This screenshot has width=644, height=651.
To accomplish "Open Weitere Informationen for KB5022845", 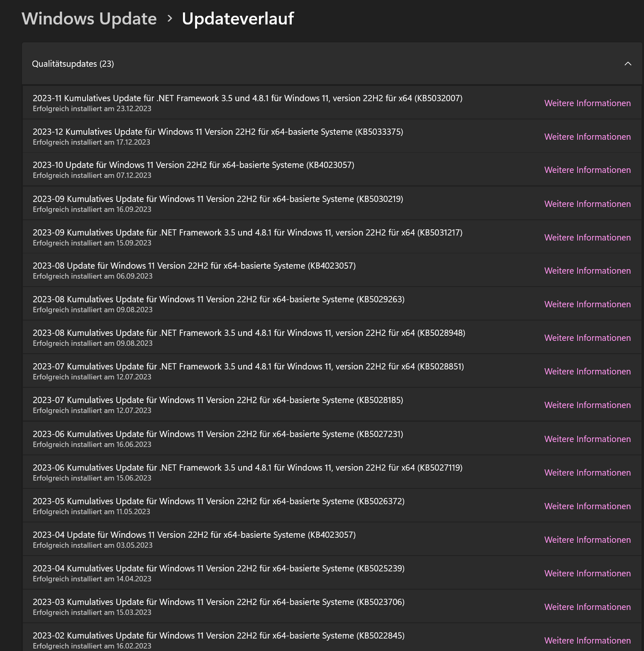I will tap(587, 640).
